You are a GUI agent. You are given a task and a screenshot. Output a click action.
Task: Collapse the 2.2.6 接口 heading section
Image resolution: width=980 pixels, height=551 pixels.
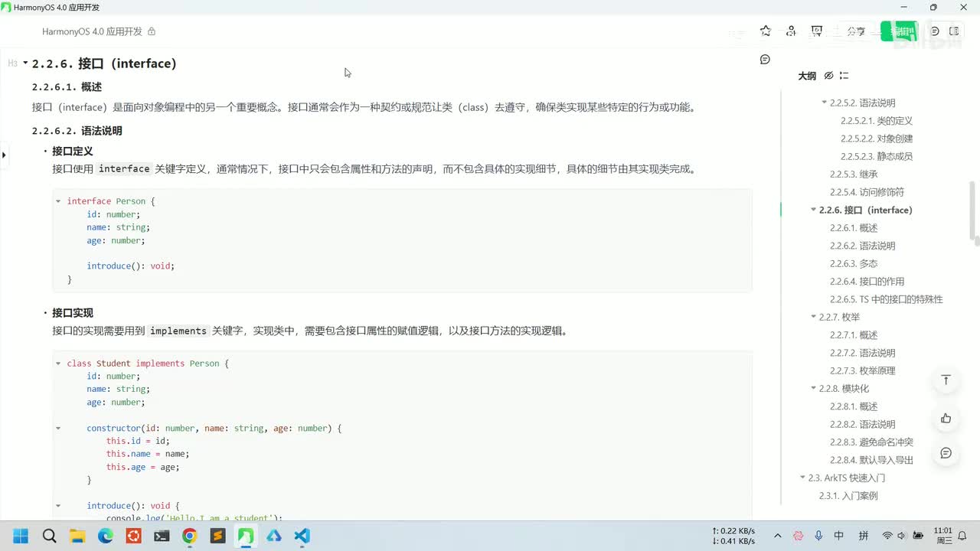tap(25, 64)
